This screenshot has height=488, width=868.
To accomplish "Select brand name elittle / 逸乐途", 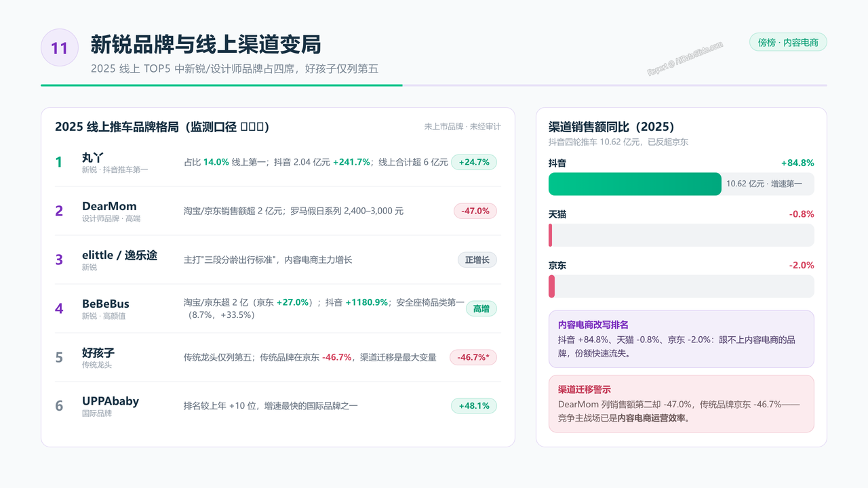I will 119,255.
